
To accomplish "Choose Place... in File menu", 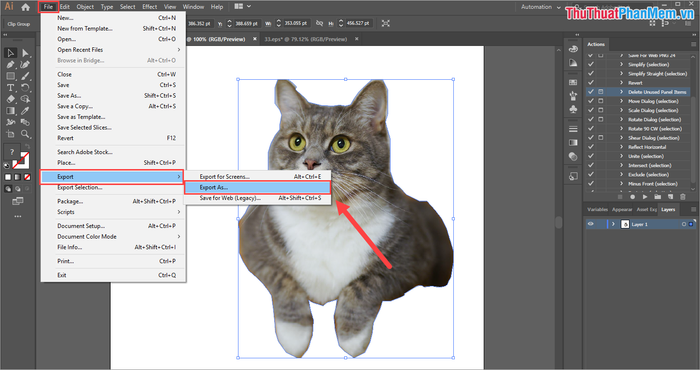I will coord(113,163).
